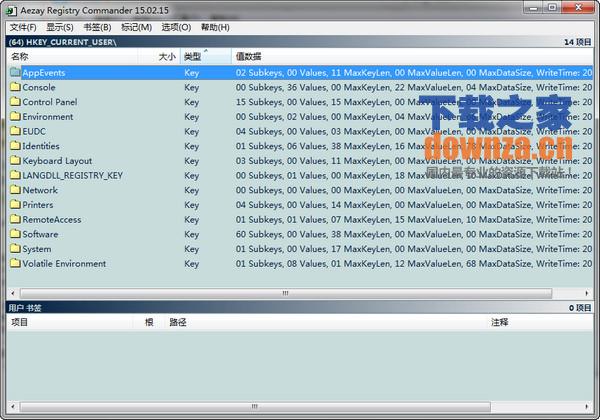
Task: Sort registry list by 类型 column
Action: coord(206,57)
